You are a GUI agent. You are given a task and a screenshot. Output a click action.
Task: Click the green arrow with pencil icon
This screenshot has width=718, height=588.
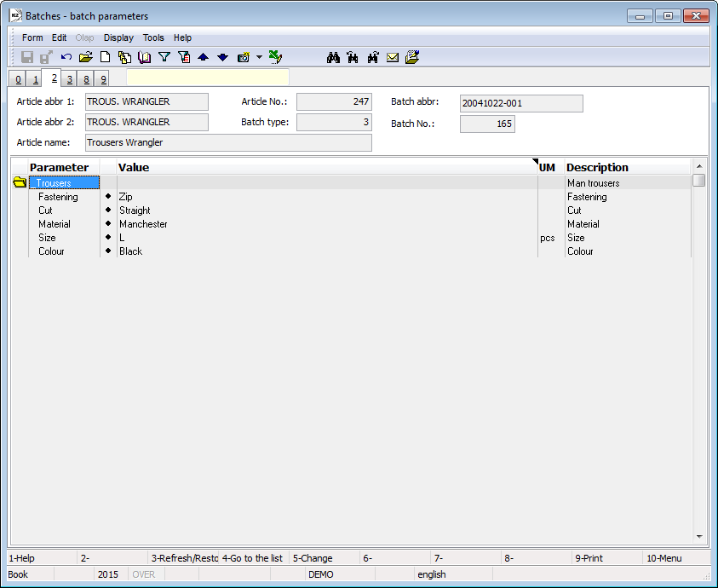click(275, 57)
